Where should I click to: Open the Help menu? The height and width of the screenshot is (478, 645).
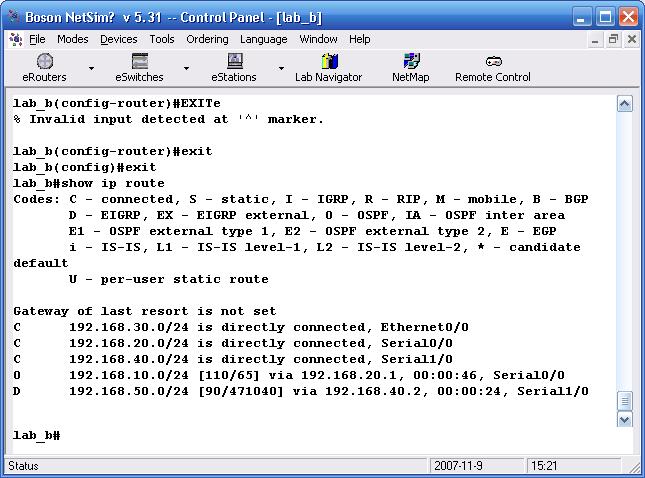pos(360,39)
